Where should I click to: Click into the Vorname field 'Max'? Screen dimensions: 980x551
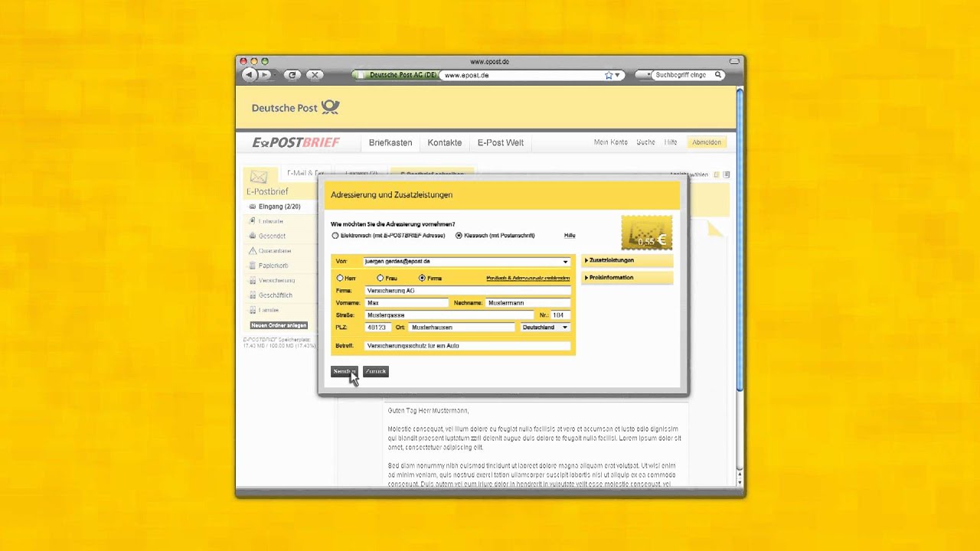pyautogui.click(x=407, y=303)
